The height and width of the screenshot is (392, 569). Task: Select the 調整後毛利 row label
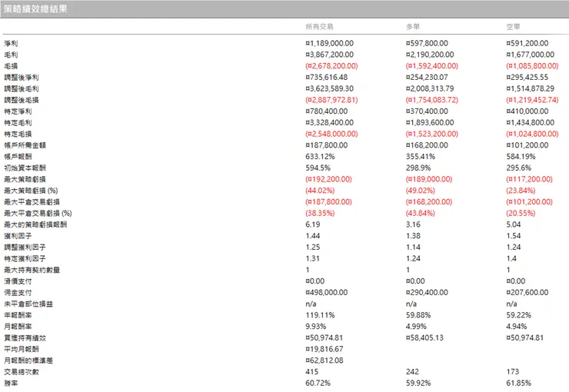22,88
